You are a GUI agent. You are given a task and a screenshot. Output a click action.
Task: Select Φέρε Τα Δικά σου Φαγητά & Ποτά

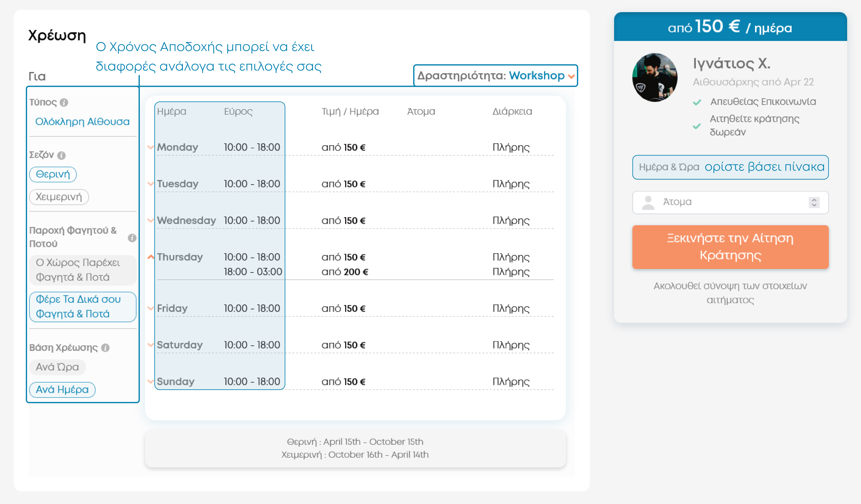click(82, 307)
